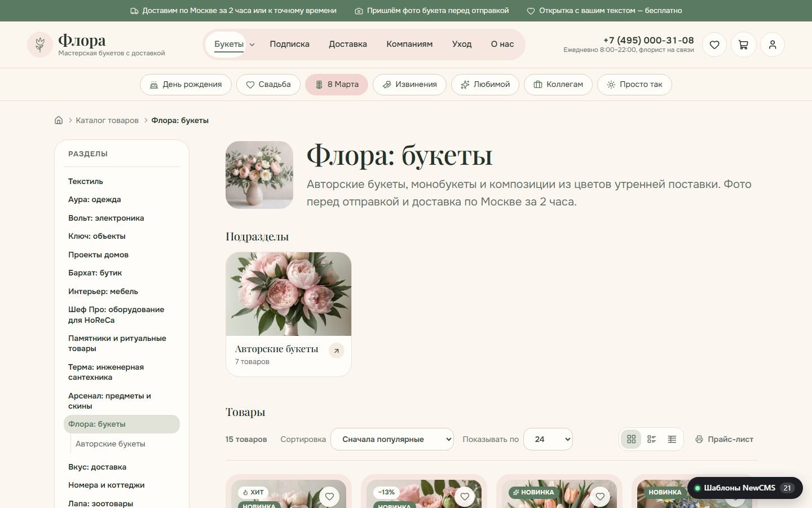
Task: Open Компаниям menu item
Action: [x=409, y=44]
